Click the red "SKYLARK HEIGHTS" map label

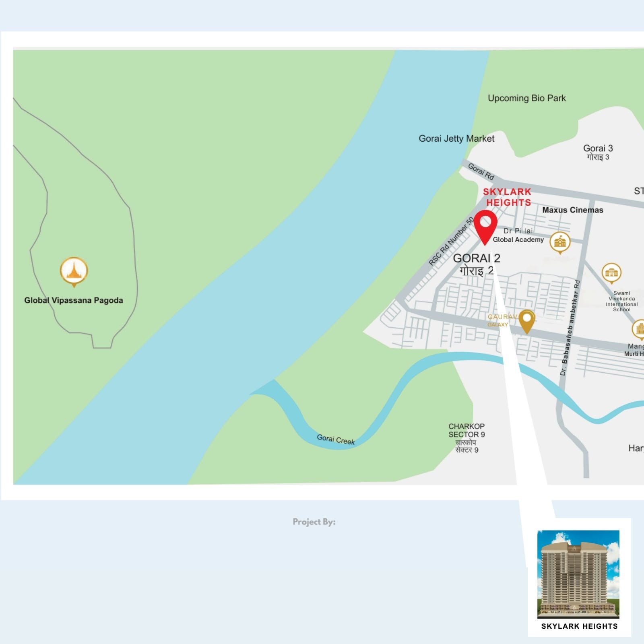click(508, 197)
